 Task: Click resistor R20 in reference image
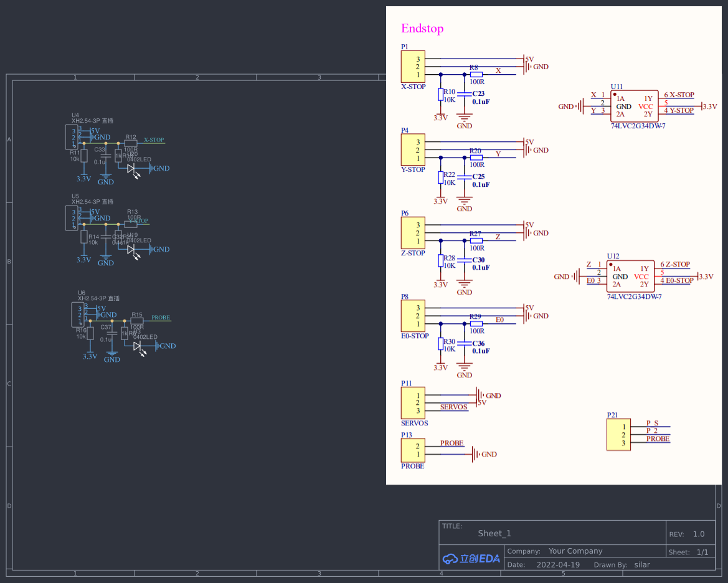pyautogui.click(x=476, y=158)
